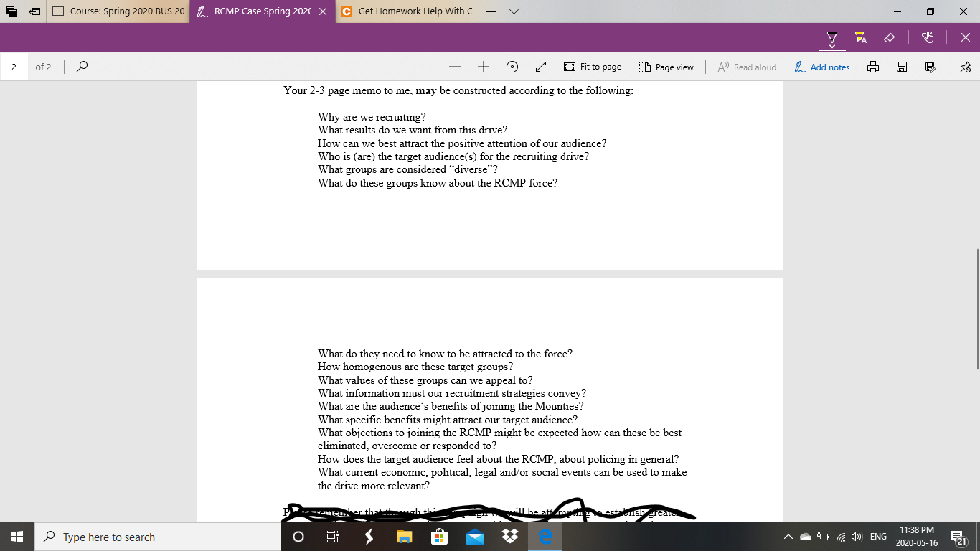Select the ballpoint pen annotation tool
980x551 pixels.
pos(832,37)
